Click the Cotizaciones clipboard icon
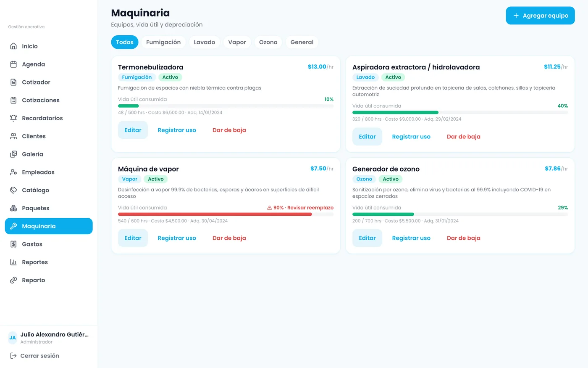Screen dimensions: 588x368 [x=13, y=100]
